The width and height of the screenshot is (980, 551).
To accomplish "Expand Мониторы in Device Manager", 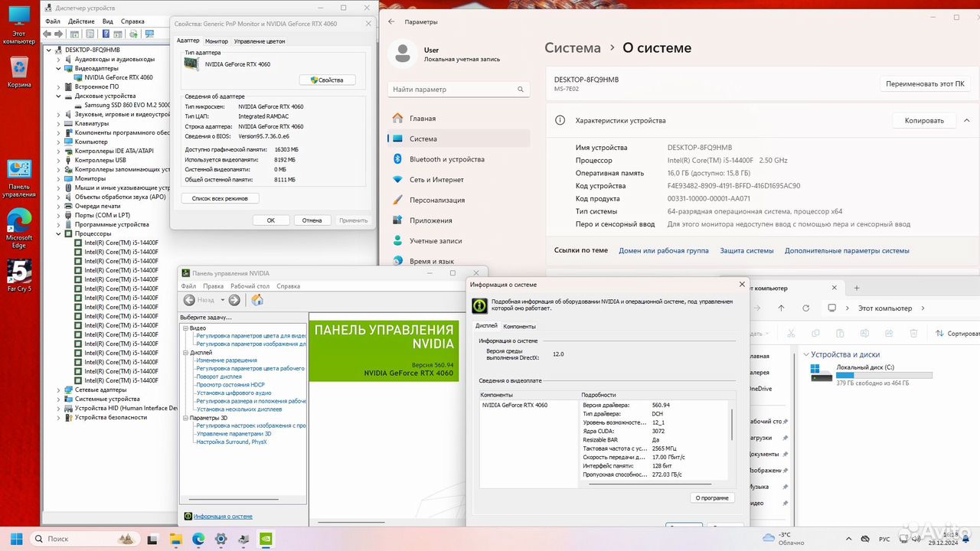I will 59,178.
